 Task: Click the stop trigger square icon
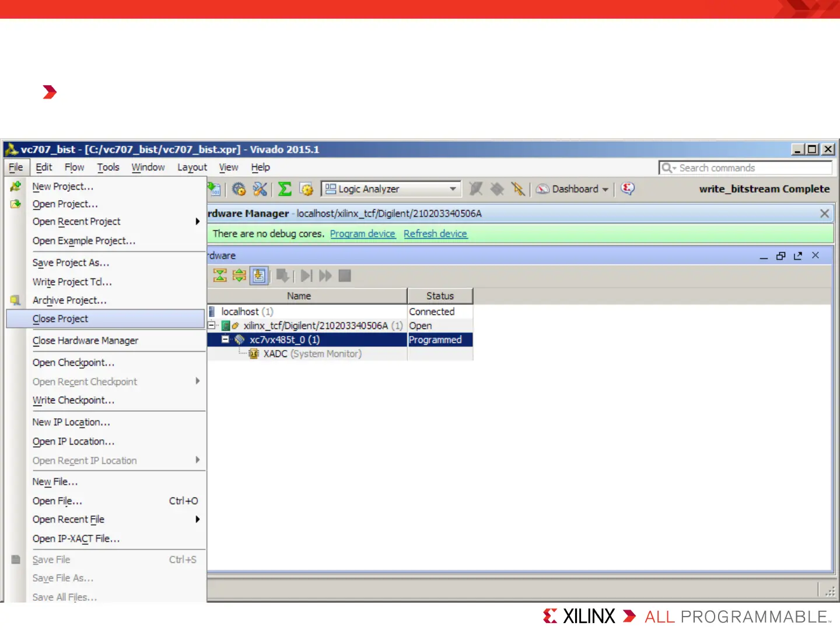[345, 275]
